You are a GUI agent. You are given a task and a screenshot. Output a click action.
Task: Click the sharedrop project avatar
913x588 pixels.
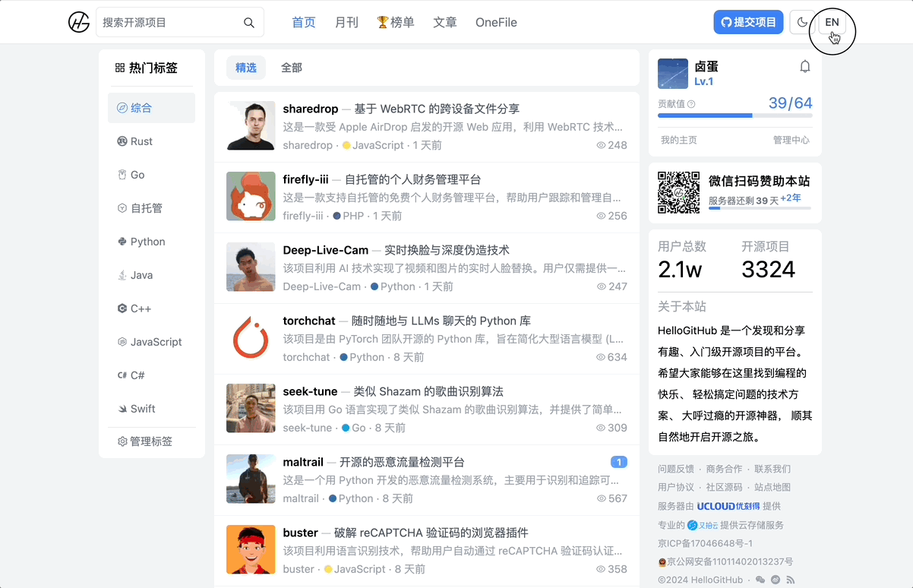[251, 125]
